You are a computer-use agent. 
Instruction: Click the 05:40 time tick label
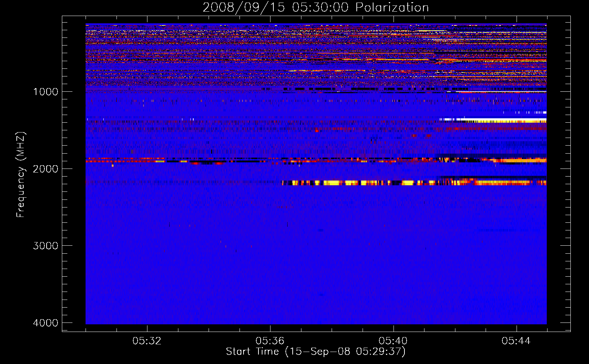coord(393,341)
